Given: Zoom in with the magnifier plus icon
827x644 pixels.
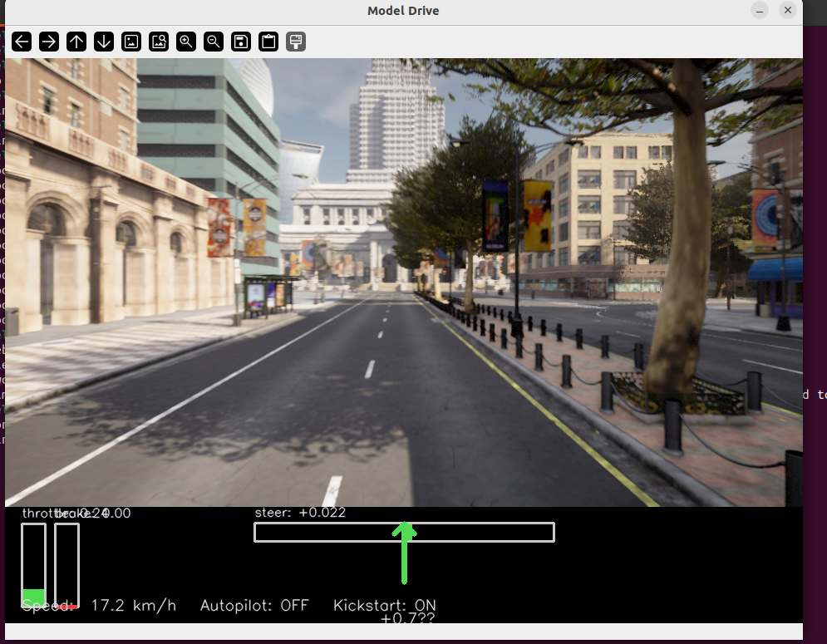Looking at the screenshot, I should pos(186,42).
